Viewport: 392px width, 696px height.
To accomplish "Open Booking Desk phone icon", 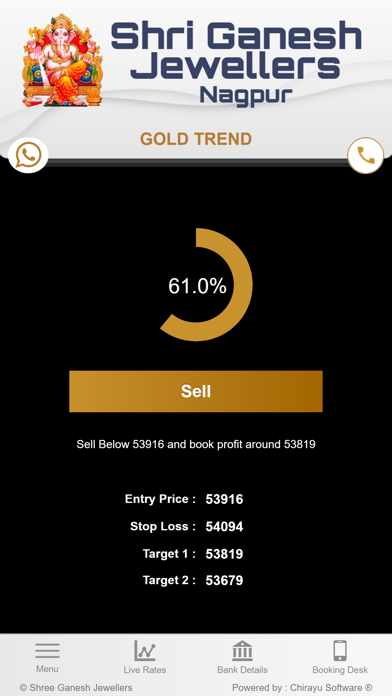I will pos(340,651).
